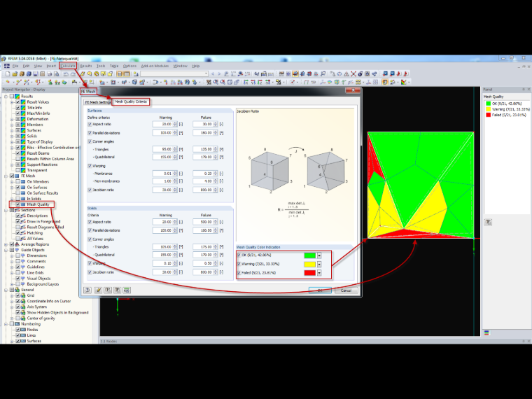The width and height of the screenshot is (532, 399).
Task: Click the Save diskette toolbar icon
Action: [x=35, y=73]
